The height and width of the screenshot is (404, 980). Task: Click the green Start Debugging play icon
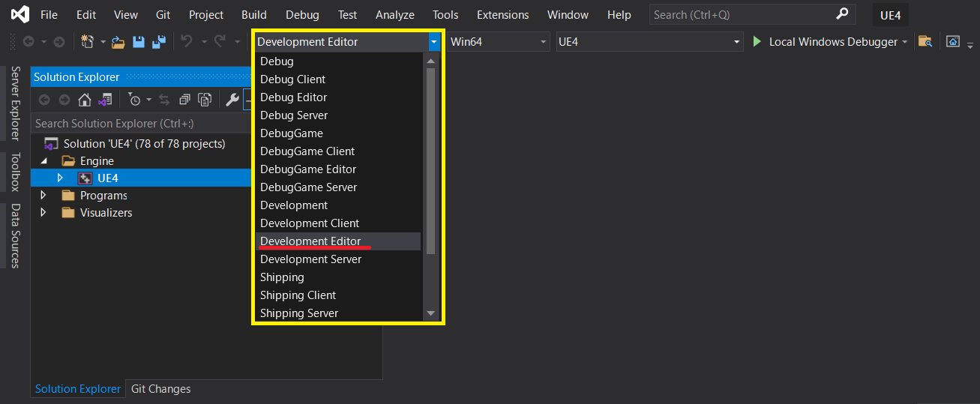(758, 42)
